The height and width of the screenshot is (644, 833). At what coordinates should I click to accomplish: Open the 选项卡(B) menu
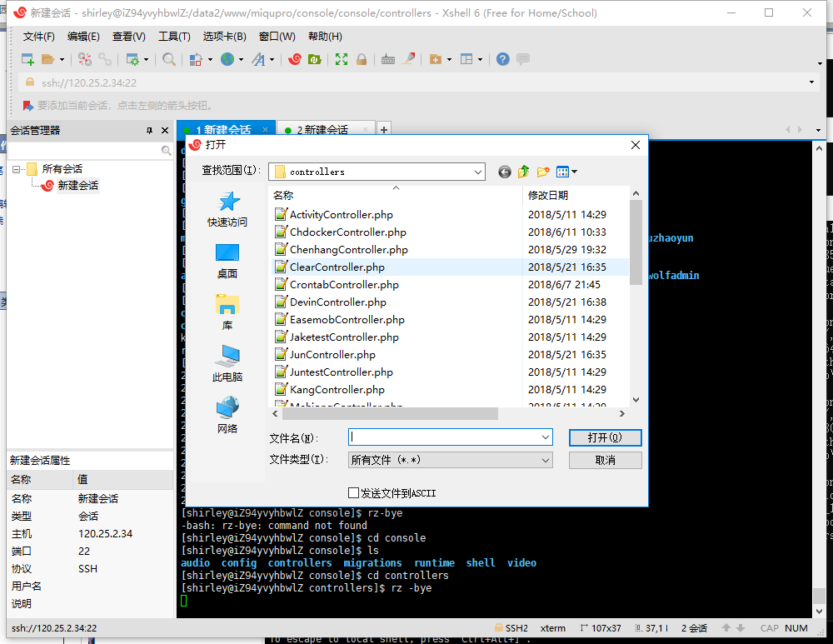coord(225,37)
